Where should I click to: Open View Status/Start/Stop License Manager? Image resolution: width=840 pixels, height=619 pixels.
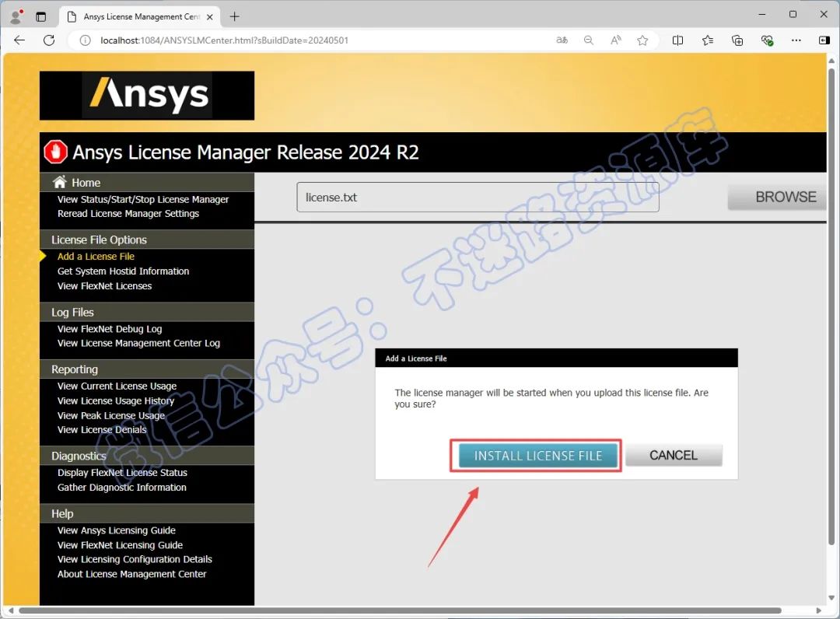click(x=143, y=199)
